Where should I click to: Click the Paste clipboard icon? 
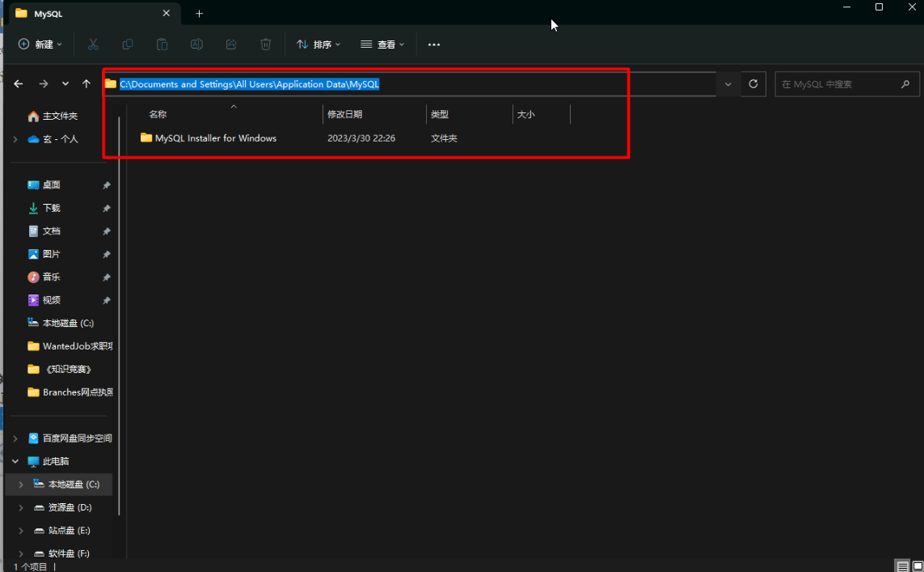tap(162, 44)
